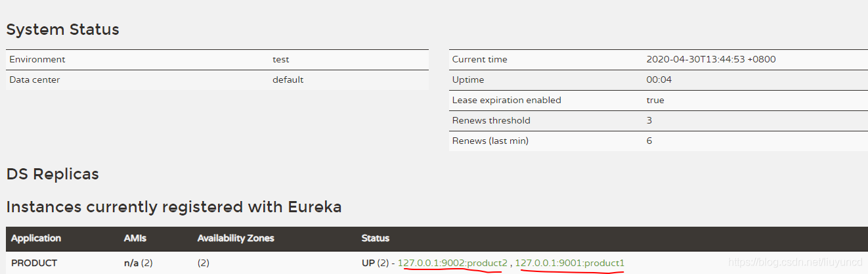This screenshot has height=274, width=868.
Task: Click the 'n/a (2)' AMIs cell
Action: tap(138, 263)
